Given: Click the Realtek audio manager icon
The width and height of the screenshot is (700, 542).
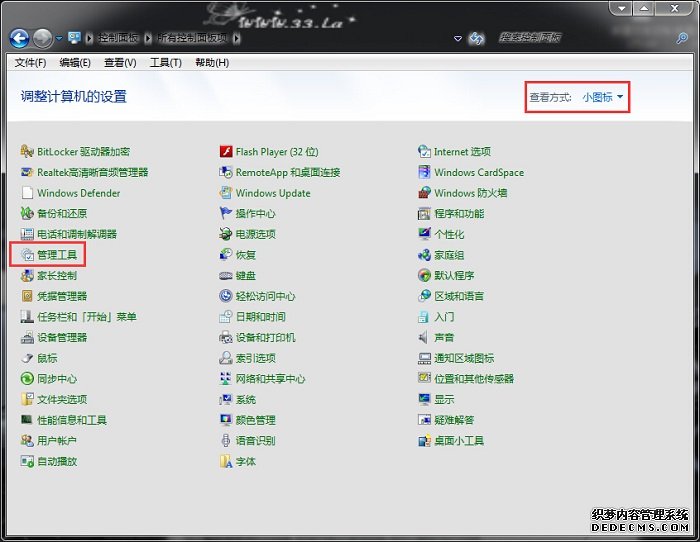Looking at the screenshot, I should (27, 172).
